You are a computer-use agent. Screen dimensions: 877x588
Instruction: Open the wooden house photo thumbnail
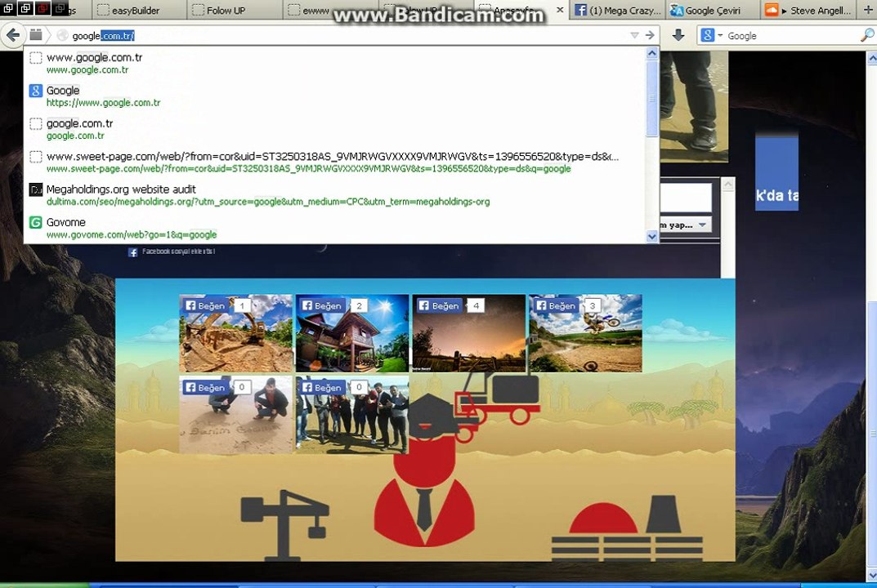click(352, 333)
